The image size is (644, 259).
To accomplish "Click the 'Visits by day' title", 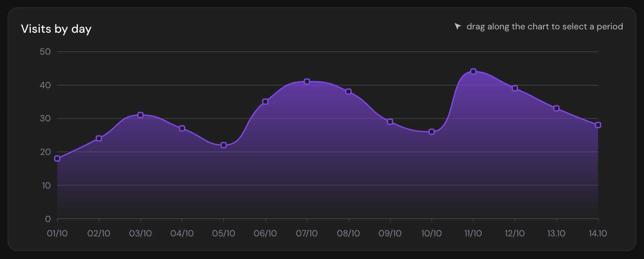I will click(56, 29).
